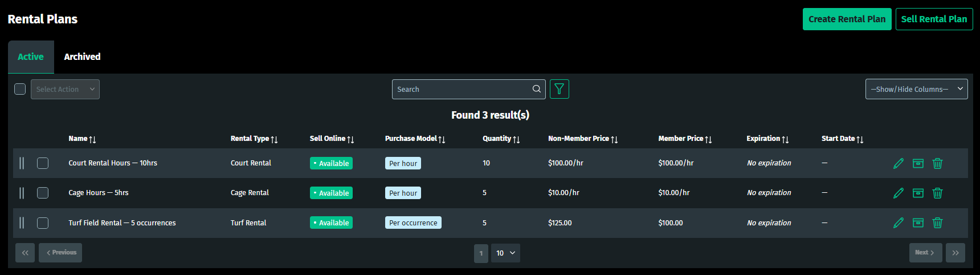Click the Previous page button
Viewport: 980px width, 275px height.
(x=60, y=253)
